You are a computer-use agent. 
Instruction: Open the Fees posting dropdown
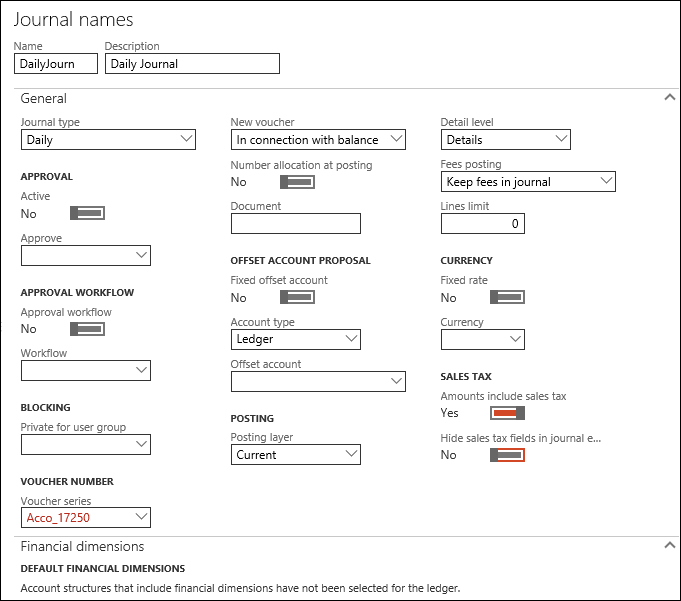pos(528,182)
